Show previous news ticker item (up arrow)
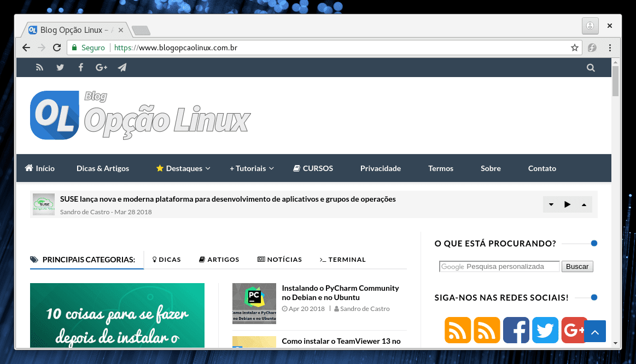This screenshot has height=364, width=636. (x=584, y=205)
